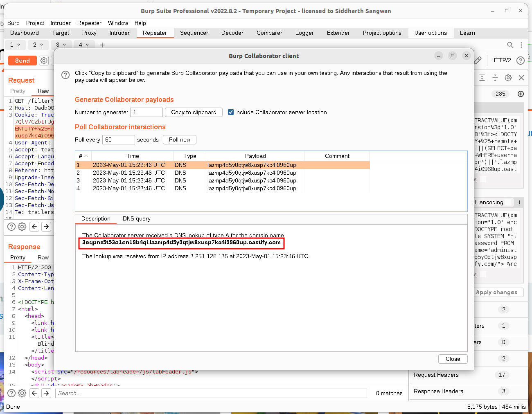Click the back arrow below the Request editor
532x414 pixels.
pyautogui.click(x=35, y=227)
